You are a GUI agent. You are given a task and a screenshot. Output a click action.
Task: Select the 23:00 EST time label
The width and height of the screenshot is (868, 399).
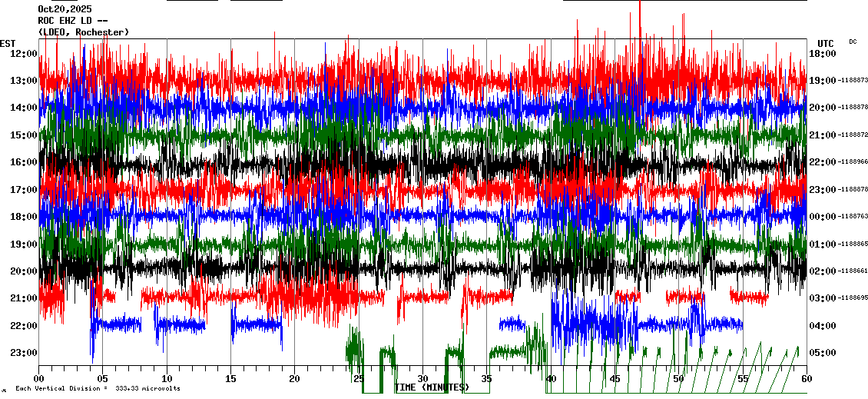point(24,353)
